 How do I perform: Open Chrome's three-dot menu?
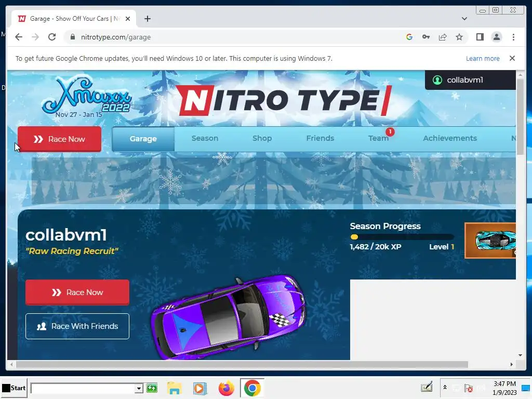coord(513,37)
